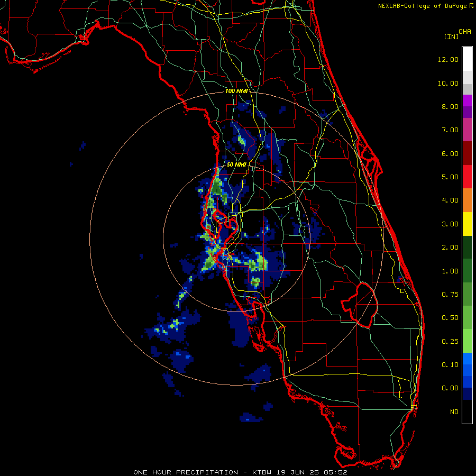Pick the orange legend swatch
This screenshot has height=476, width=476.
point(467,200)
